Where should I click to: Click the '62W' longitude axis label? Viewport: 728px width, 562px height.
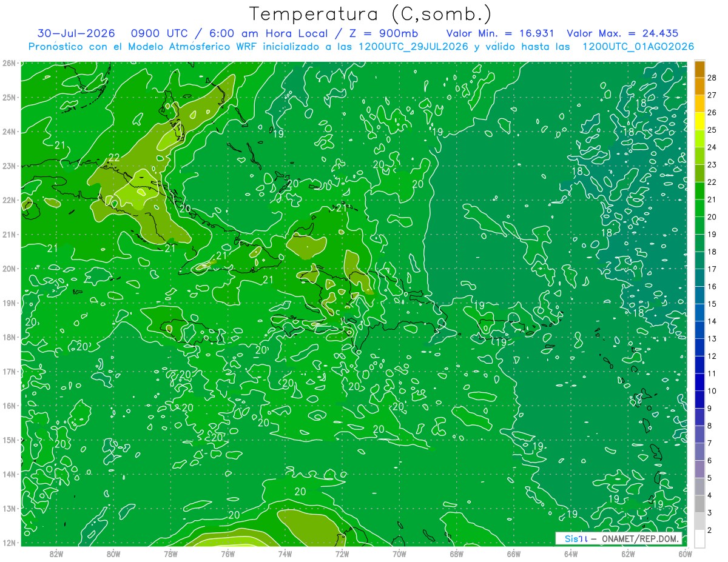pos(628,554)
